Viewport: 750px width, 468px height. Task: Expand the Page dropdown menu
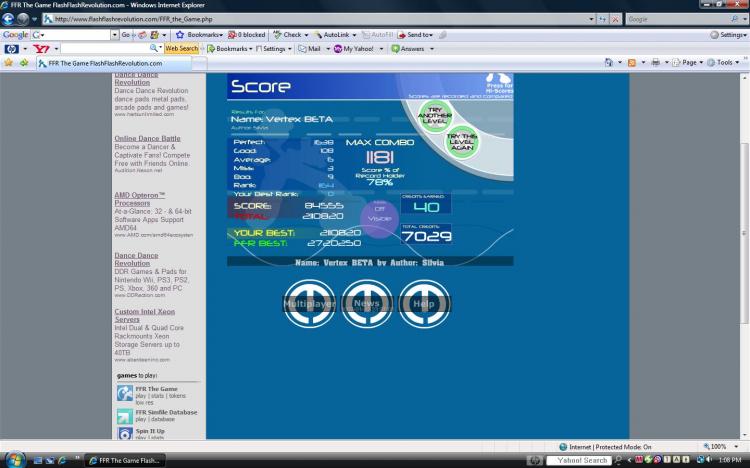tap(689, 63)
